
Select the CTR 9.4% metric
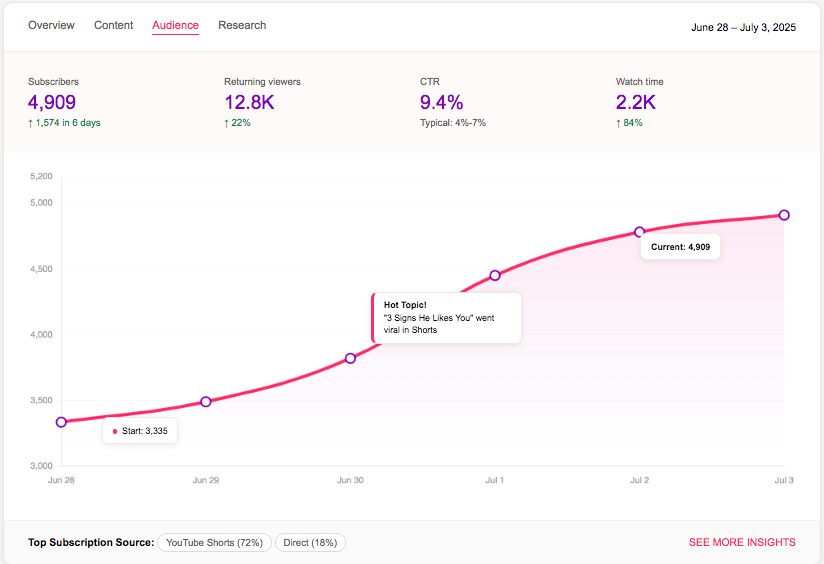[x=441, y=102]
